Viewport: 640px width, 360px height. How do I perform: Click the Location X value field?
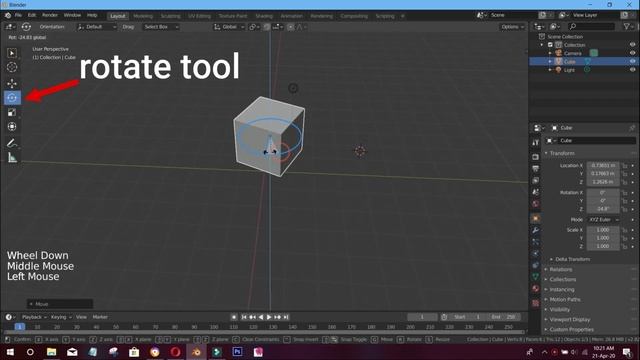pyautogui.click(x=603, y=166)
